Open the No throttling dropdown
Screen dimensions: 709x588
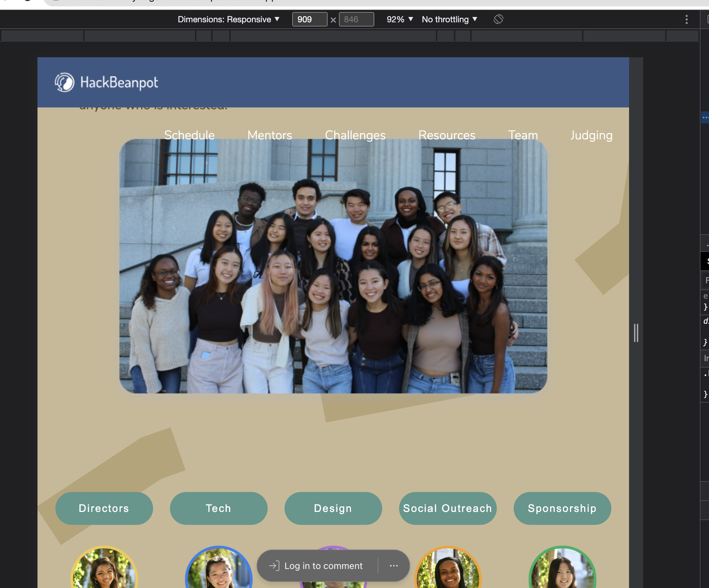(x=449, y=19)
